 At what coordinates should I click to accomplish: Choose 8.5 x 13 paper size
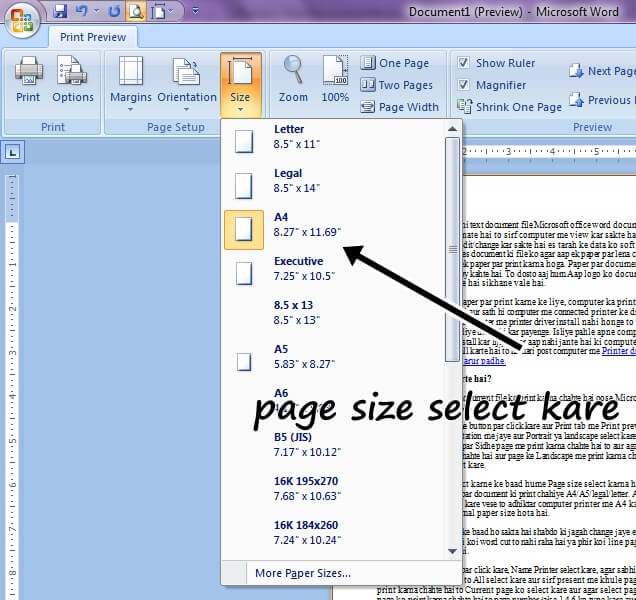pos(333,312)
